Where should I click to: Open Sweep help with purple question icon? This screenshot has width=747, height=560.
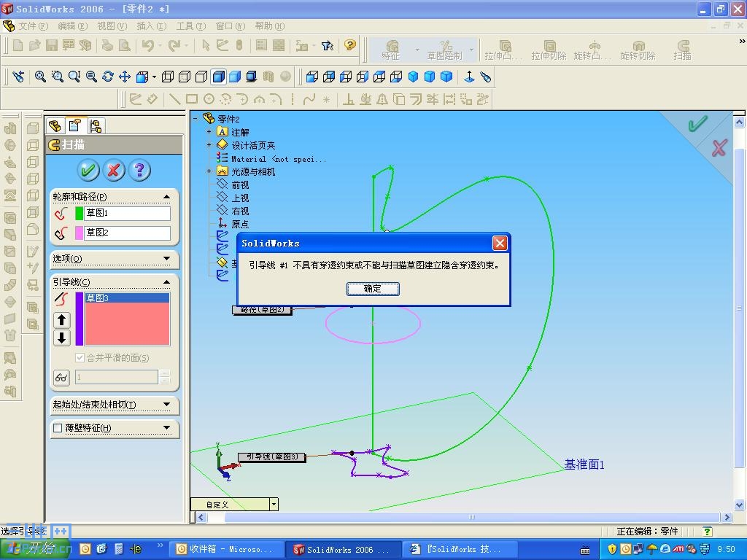coord(139,170)
